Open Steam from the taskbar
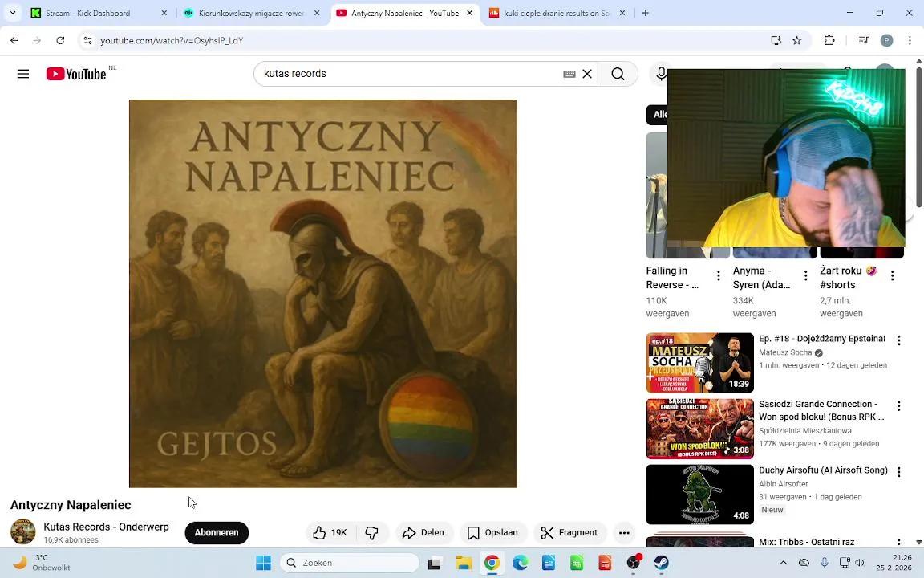The height and width of the screenshot is (578, 924). click(x=662, y=563)
